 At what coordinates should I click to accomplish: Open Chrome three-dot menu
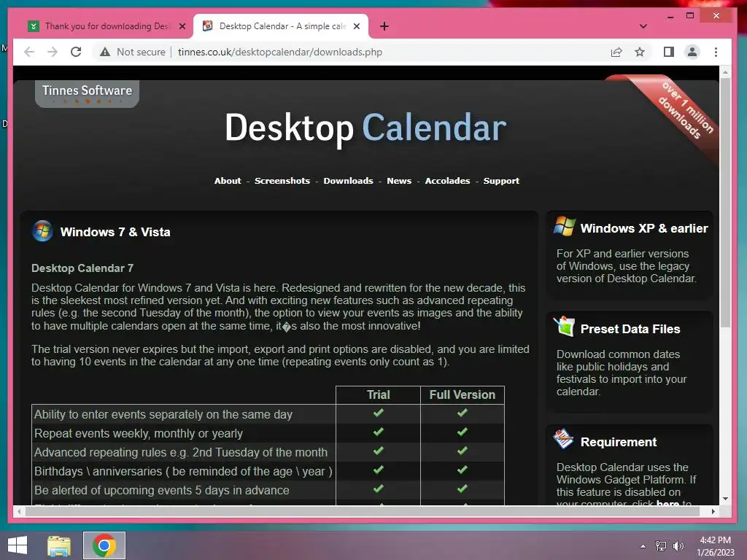[716, 52]
